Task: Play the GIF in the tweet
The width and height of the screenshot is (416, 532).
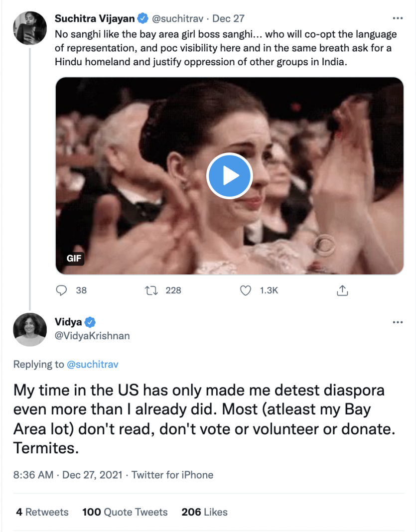Action: click(230, 176)
